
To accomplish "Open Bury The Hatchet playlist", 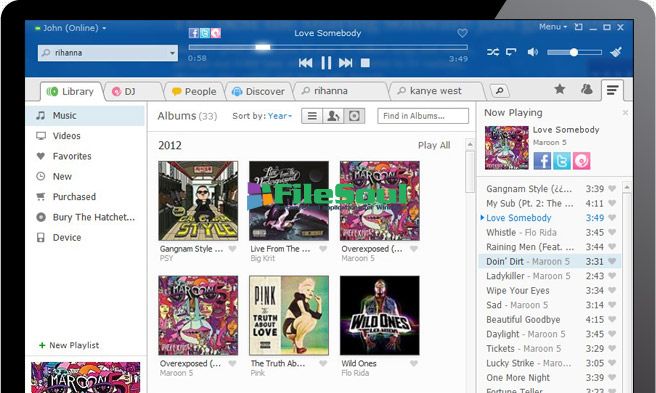I will [x=85, y=217].
